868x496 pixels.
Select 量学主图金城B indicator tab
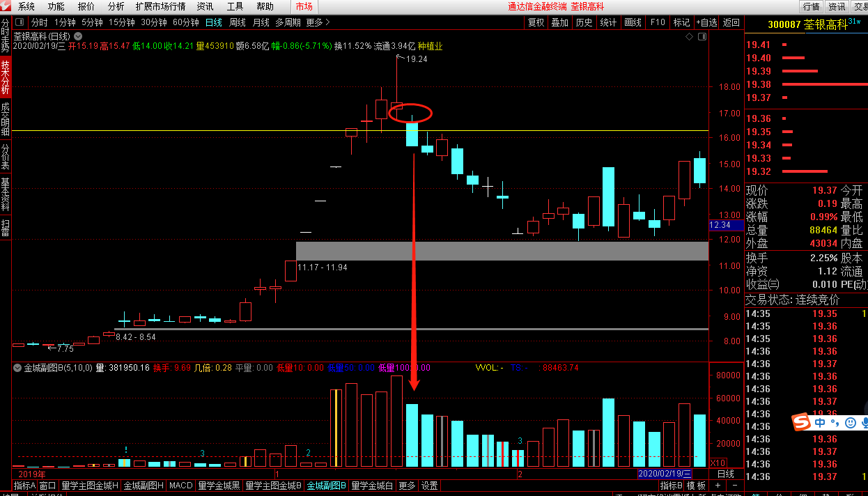click(273, 486)
